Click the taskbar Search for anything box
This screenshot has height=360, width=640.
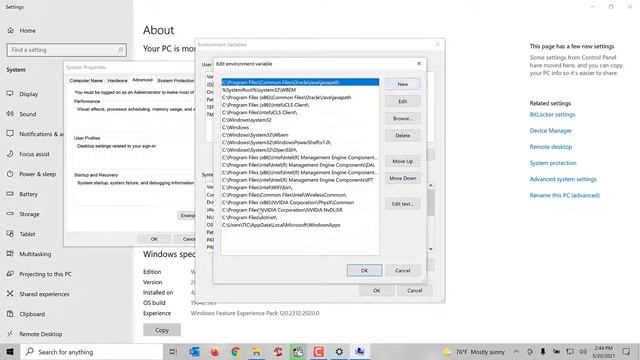(92, 351)
